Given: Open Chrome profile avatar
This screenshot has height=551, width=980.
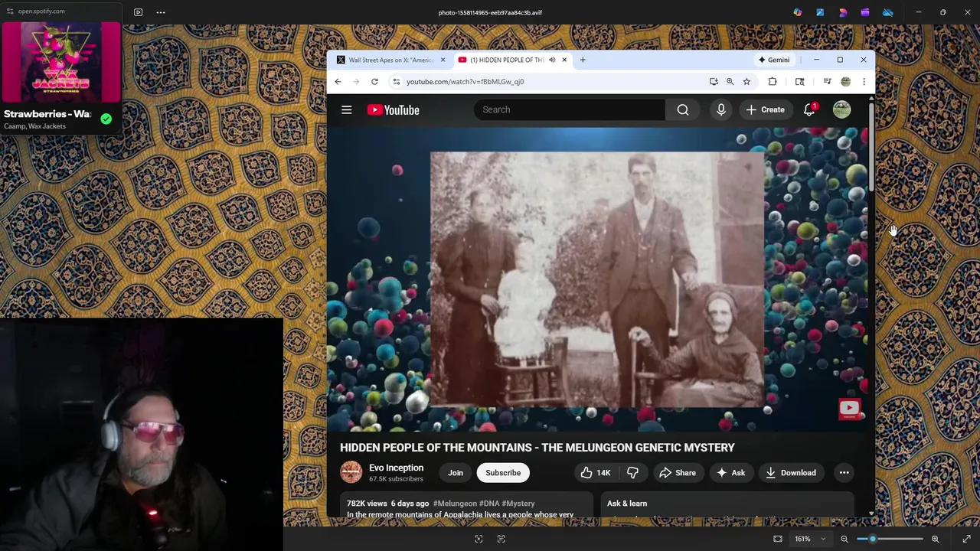Looking at the screenshot, I should 845,81.
